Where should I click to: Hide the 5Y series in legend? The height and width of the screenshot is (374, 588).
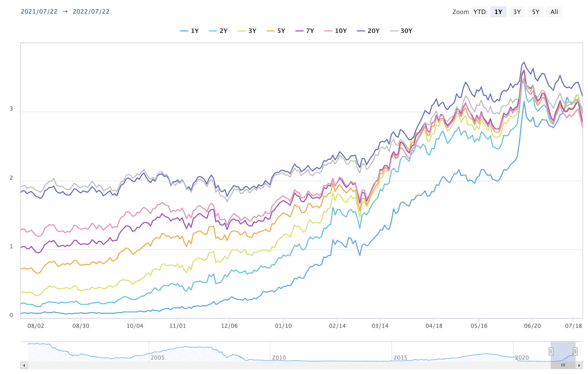pyautogui.click(x=276, y=31)
